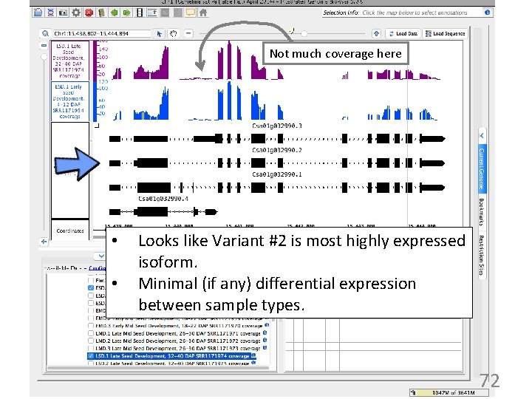Screen dimensions: 532x399
Task: Check EMD.3 Early Mid Seed Development checkbox
Action: click(x=91, y=326)
